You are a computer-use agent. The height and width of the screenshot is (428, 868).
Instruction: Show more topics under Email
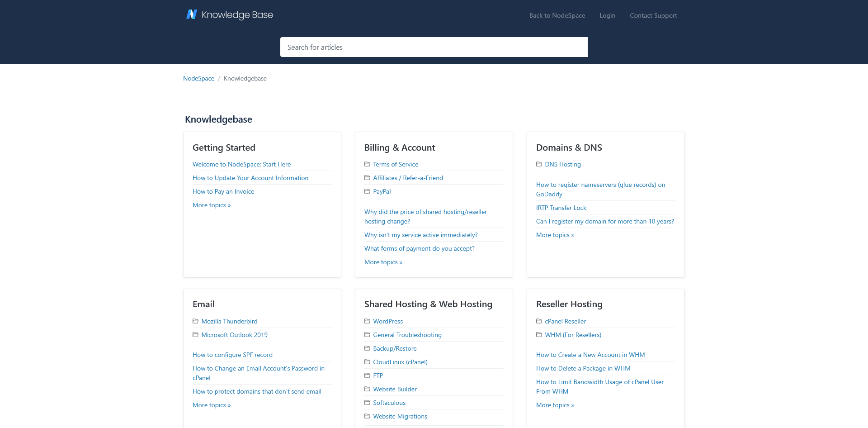tap(212, 405)
